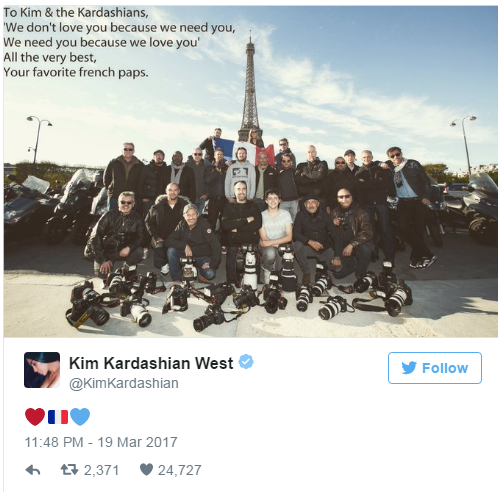
Task: Click the French flag held by the group
Action: 243,150
